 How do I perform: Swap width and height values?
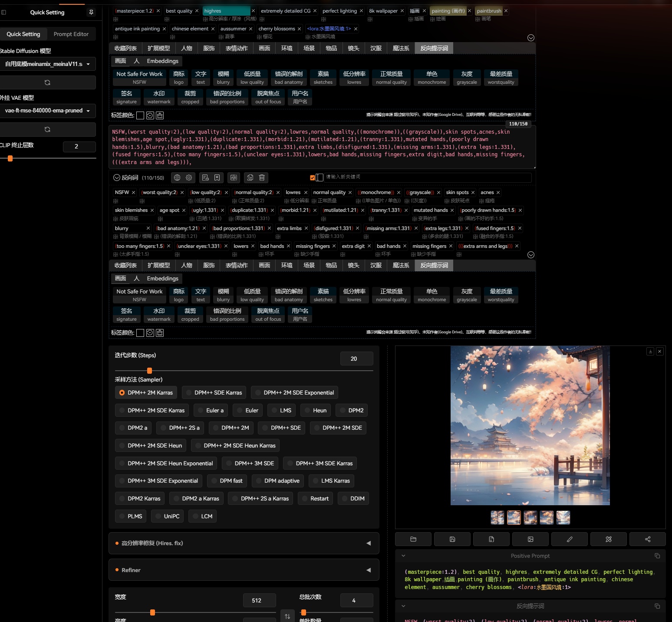coord(287,616)
